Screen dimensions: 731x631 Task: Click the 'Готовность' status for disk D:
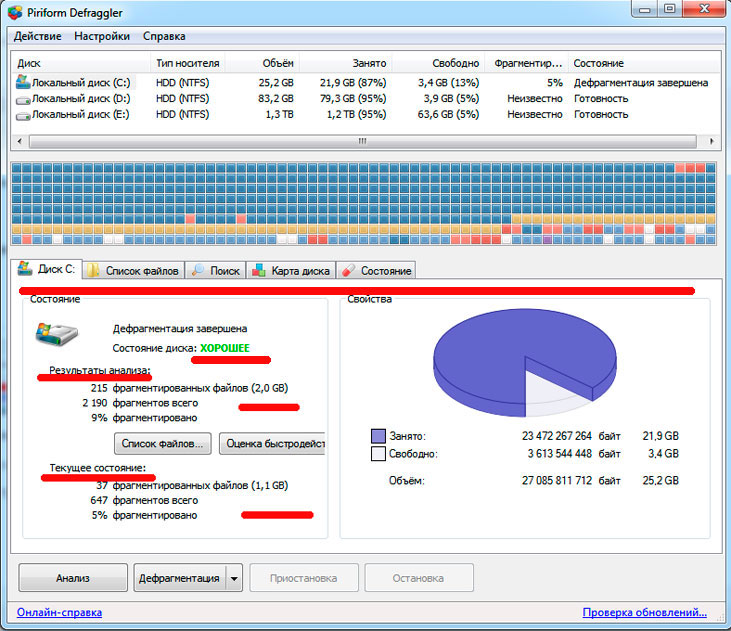click(x=601, y=98)
